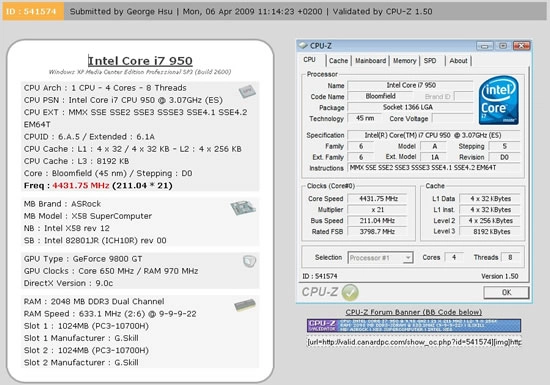The width and height of the screenshot is (550, 385).
Task: Click the CPU-Z forum banner image
Action: (414, 325)
